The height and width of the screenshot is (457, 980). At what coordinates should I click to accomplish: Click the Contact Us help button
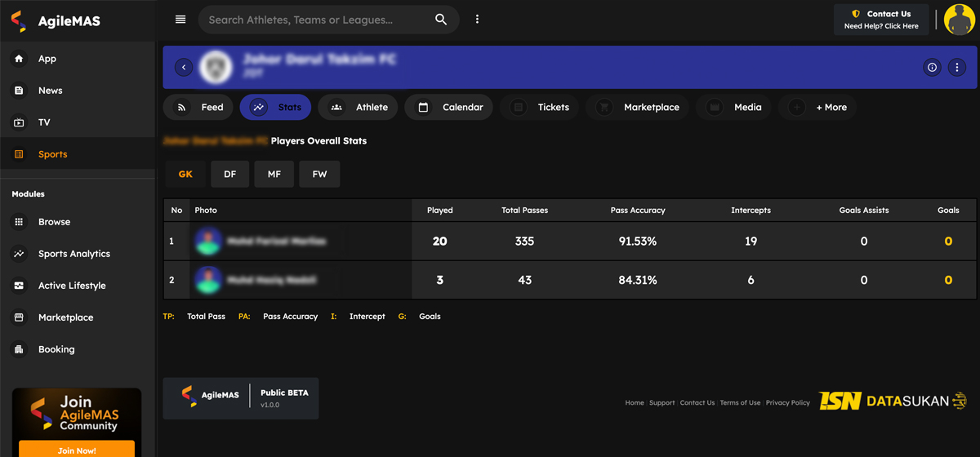pos(880,20)
